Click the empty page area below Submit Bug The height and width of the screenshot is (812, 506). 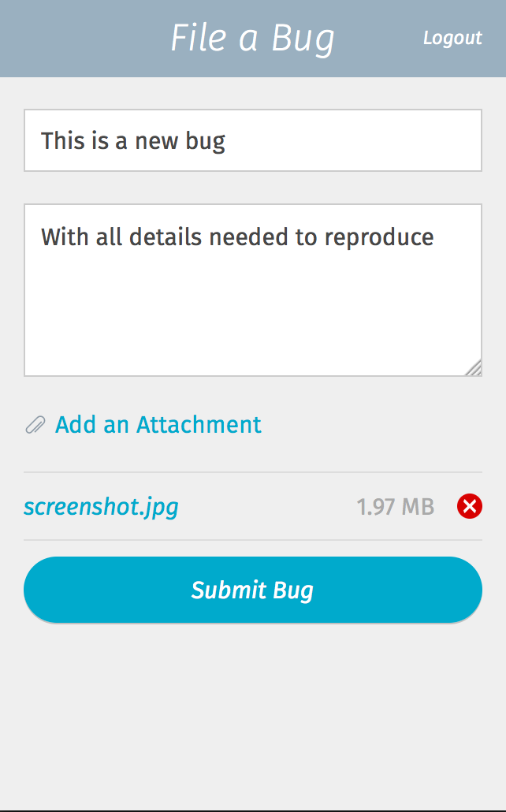252,710
